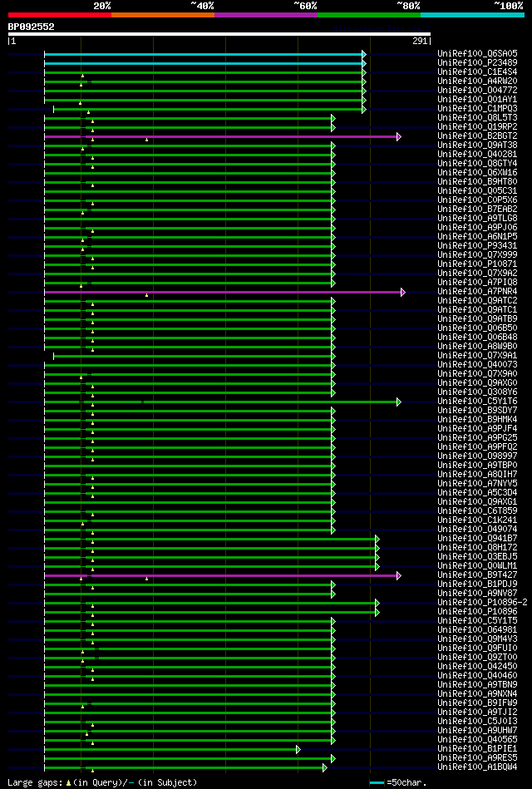Open the UniRef100_A7PNR4 hit label
The height and width of the screenshot is (789, 532).
477,291
